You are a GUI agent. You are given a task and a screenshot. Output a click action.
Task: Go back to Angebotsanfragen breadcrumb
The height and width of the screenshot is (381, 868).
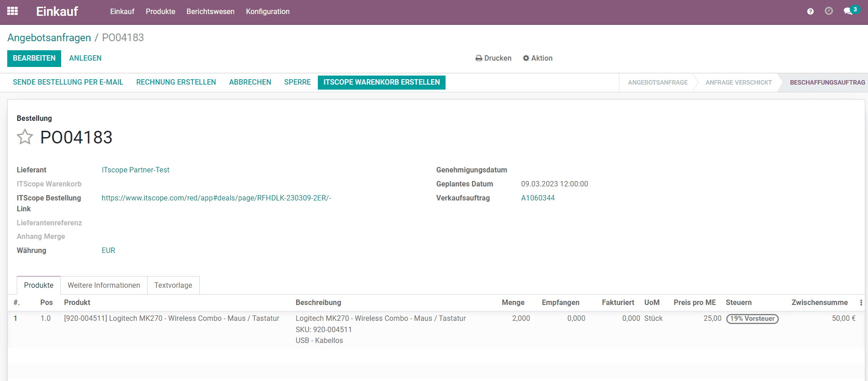pos(49,38)
